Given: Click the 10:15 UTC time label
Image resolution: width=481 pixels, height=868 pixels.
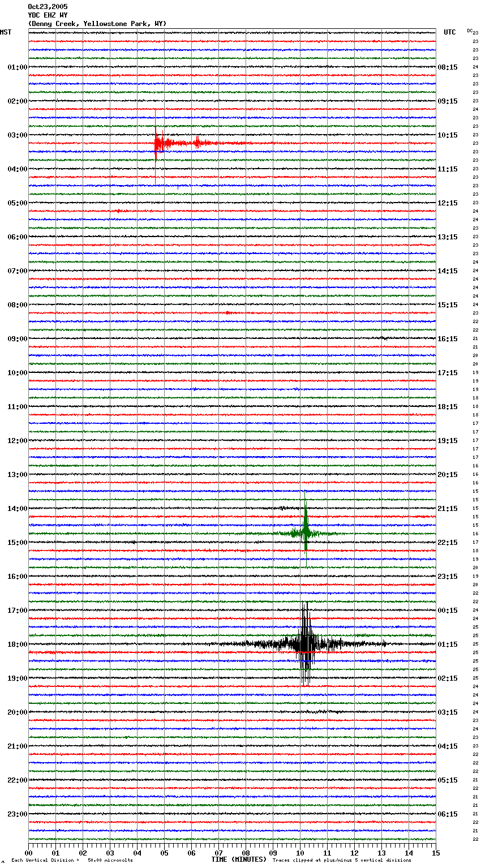Looking at the screenshot, I should (448, 135).
